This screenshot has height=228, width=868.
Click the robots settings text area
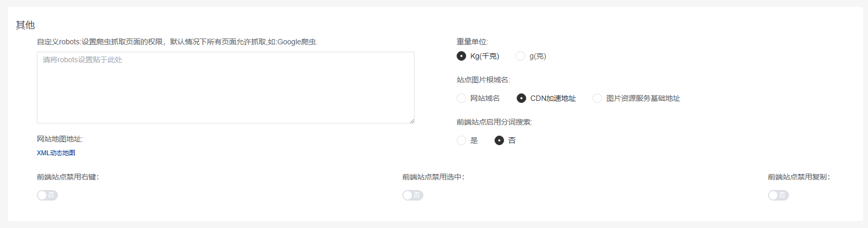[225, 88]
